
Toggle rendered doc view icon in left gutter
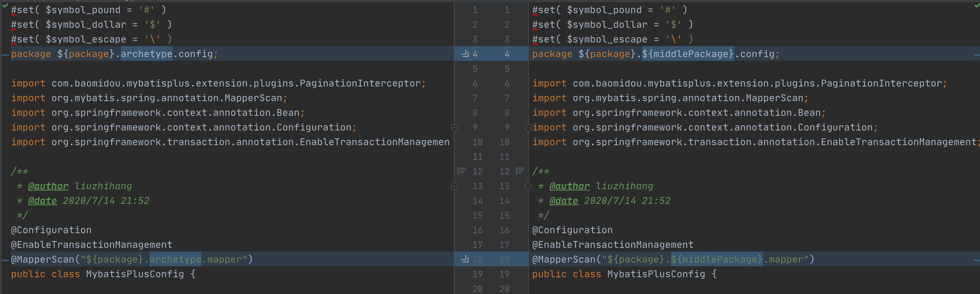[461, 171]
